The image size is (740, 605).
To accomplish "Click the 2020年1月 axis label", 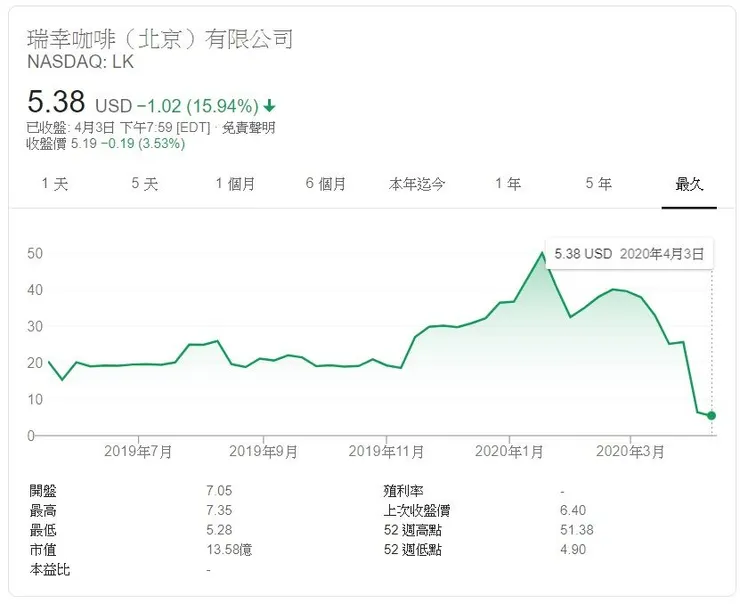I will point(509,452).
